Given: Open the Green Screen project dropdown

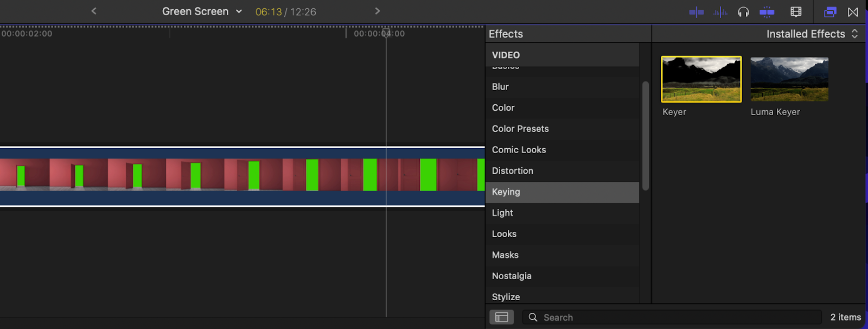Looking at the screenshot, I should (202, 11).
